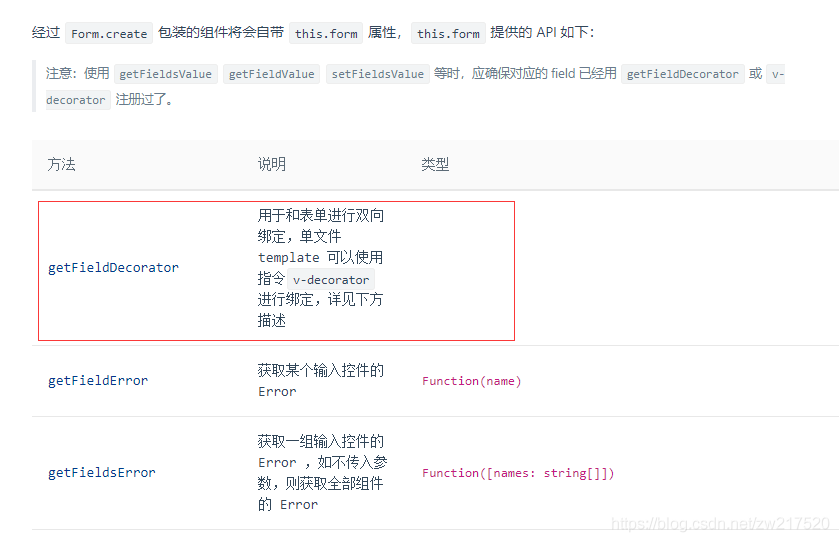Select getFieldsError method name
The image size is (839, 542).
point(102,473)
